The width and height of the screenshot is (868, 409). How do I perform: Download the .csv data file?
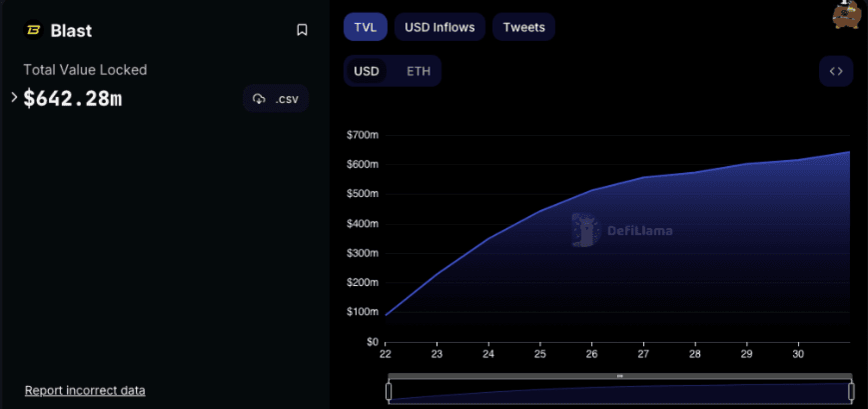pyautogui.click(x=276, y=98)
